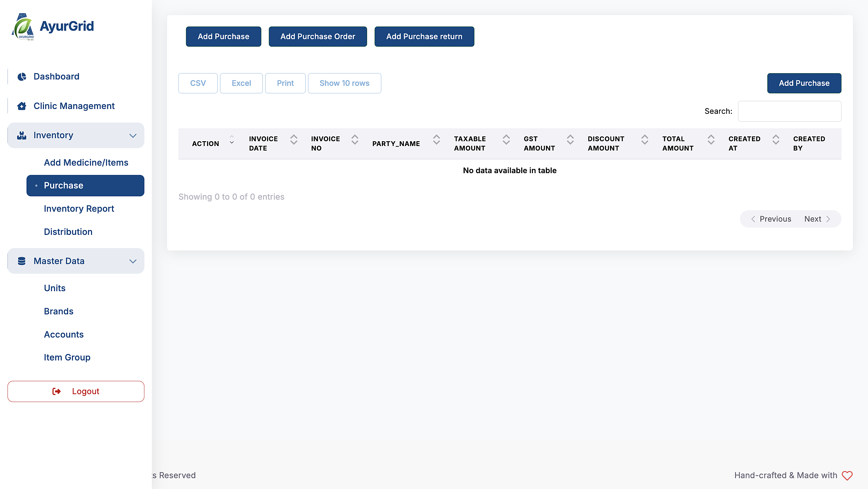The width and height of the screenshot is (868, 489).
Task: Go to Previous page
Action: pos(771,219)
